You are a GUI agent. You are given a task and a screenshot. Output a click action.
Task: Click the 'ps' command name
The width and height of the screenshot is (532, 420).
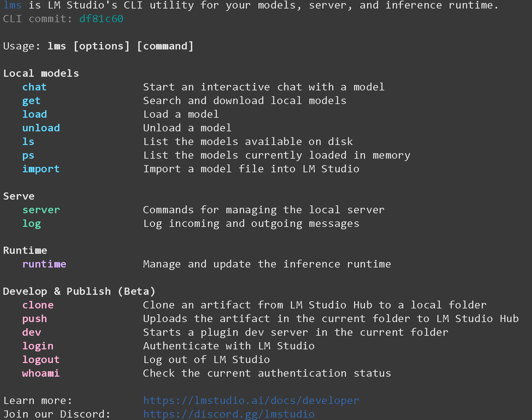click(x=28, y=156)
